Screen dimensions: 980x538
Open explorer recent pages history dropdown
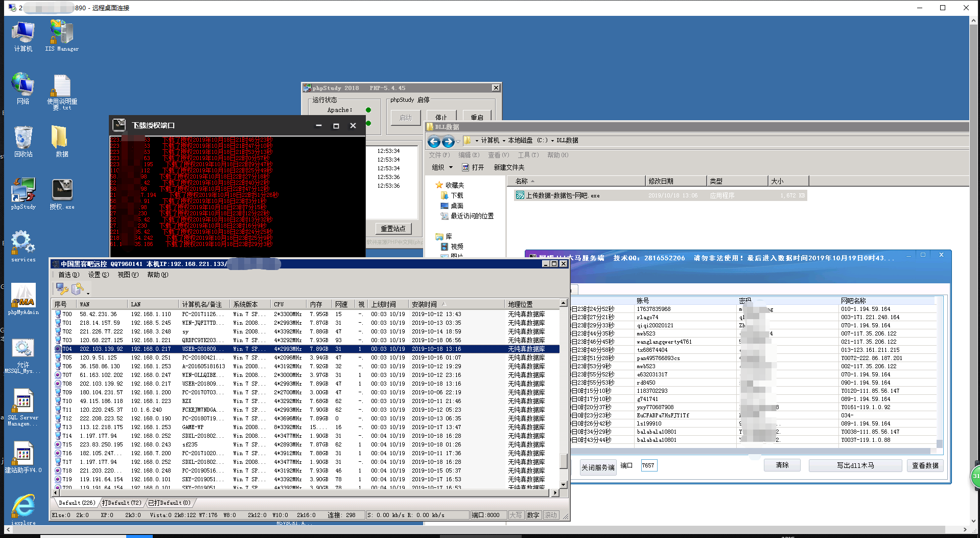click(x=458, y=141)
